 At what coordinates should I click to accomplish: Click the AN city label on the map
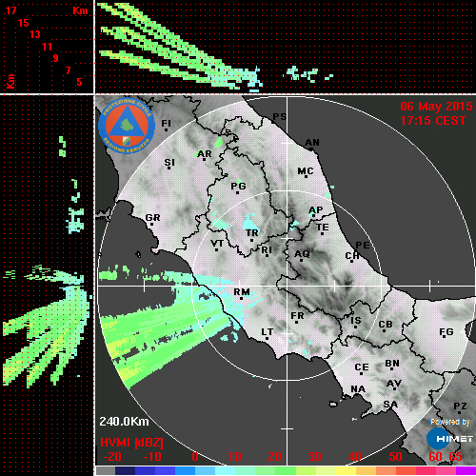tap(312, 143)
